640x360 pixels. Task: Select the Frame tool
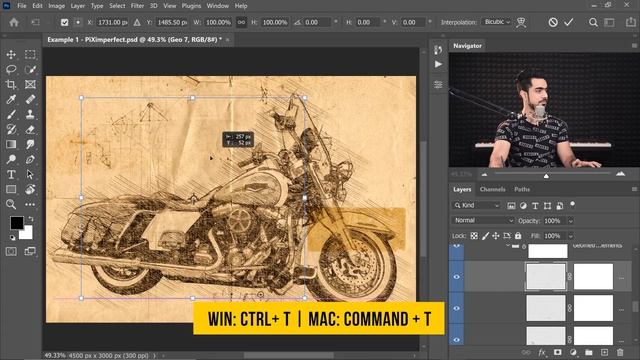(x=30, y=84)
